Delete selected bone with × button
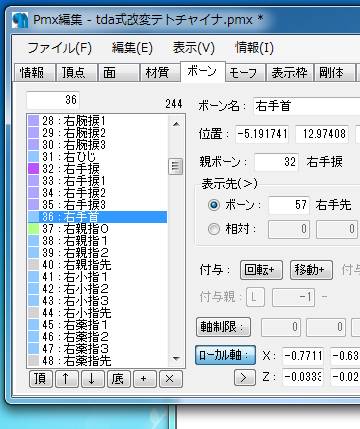 (170, 379)
